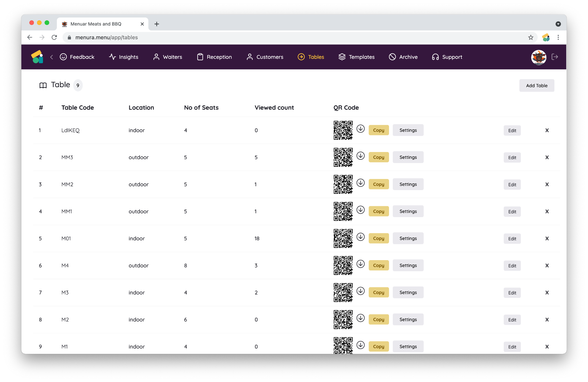Screen dimensions: 588x382
Task: Reload the browser page
Action: click(x=54, y=37)
